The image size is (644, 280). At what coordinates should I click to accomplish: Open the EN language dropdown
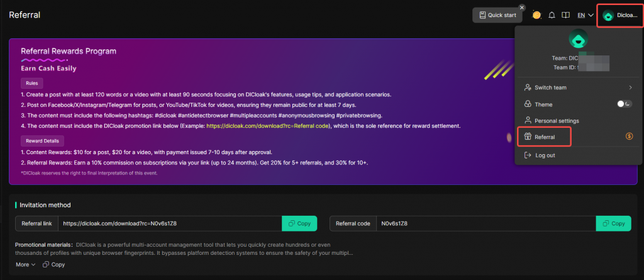click(x=586, y=15)
